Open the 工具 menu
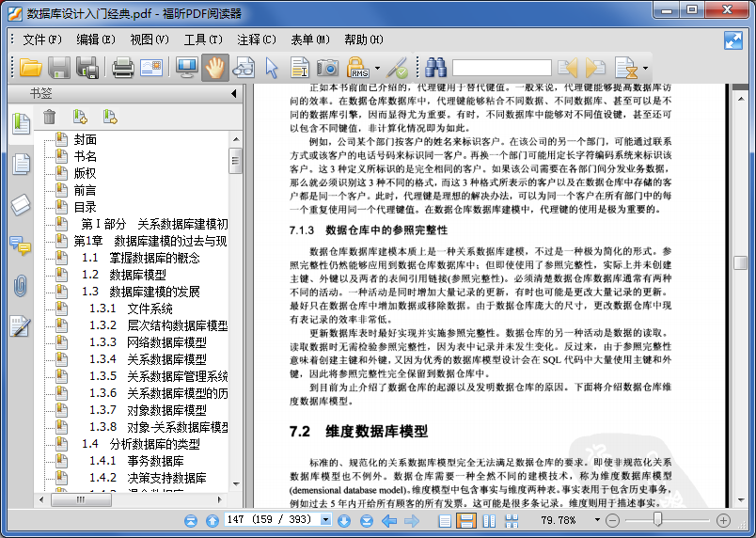This screenshot has height=538, width=756. (x=203, y=40)
